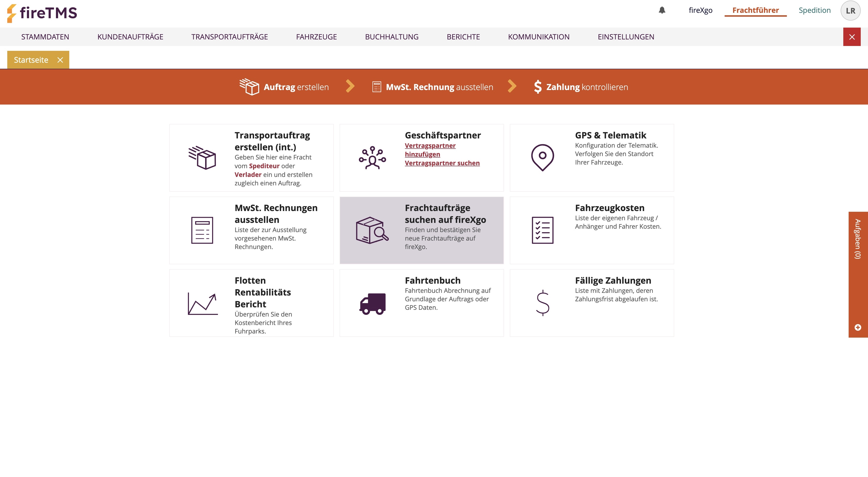Click the Verlader link in Transportauftrag card
This screenshot has width=868, height=477.
(x=248, y=174)
